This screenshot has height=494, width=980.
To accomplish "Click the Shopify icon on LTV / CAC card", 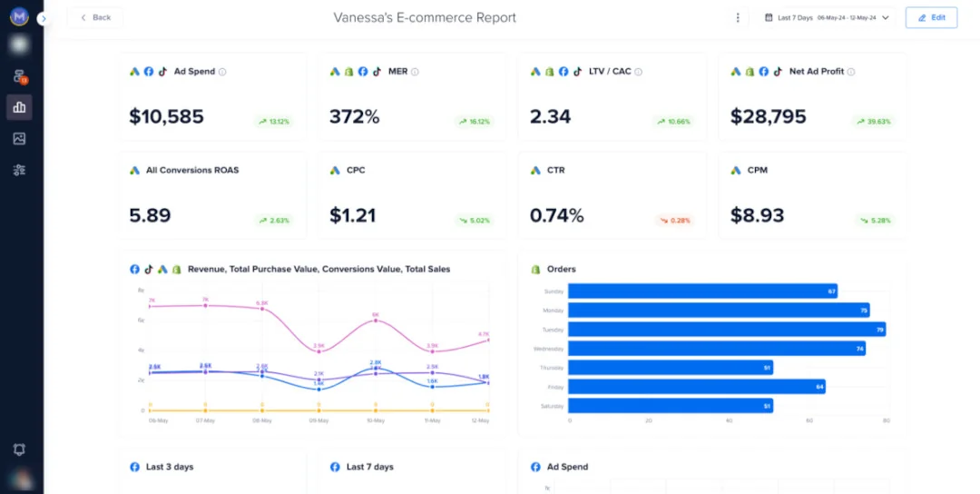I will coord(549,72).
